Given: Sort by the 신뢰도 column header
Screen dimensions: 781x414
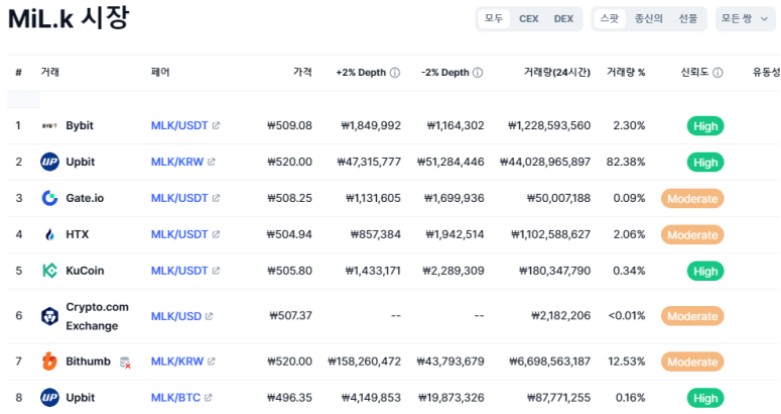Looking at the screenshot, I should (695, 73).
